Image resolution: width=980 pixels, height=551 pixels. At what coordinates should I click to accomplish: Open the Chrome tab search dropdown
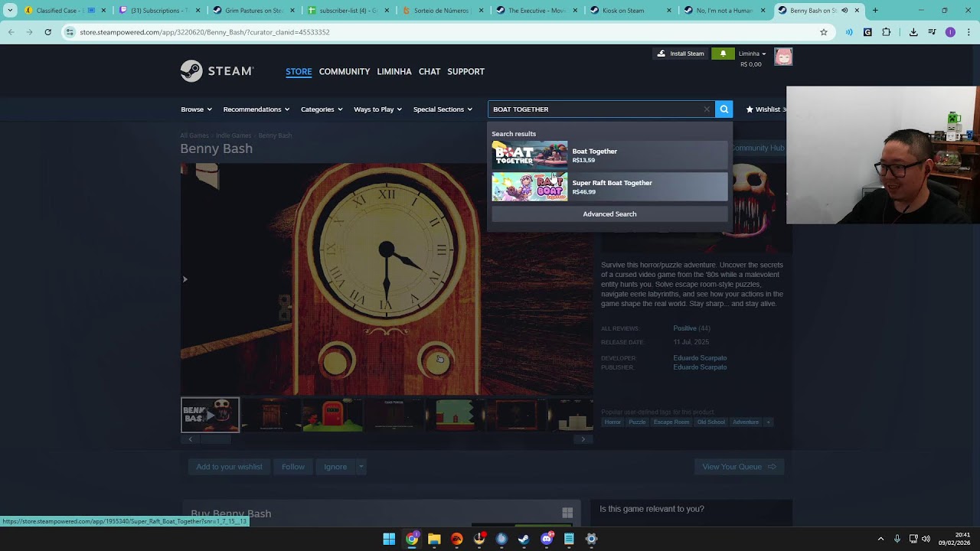coord(10,11)
